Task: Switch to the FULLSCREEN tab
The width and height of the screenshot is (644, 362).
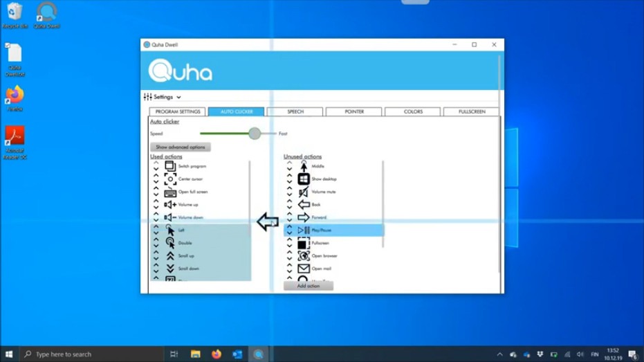Action: [472, 111]
